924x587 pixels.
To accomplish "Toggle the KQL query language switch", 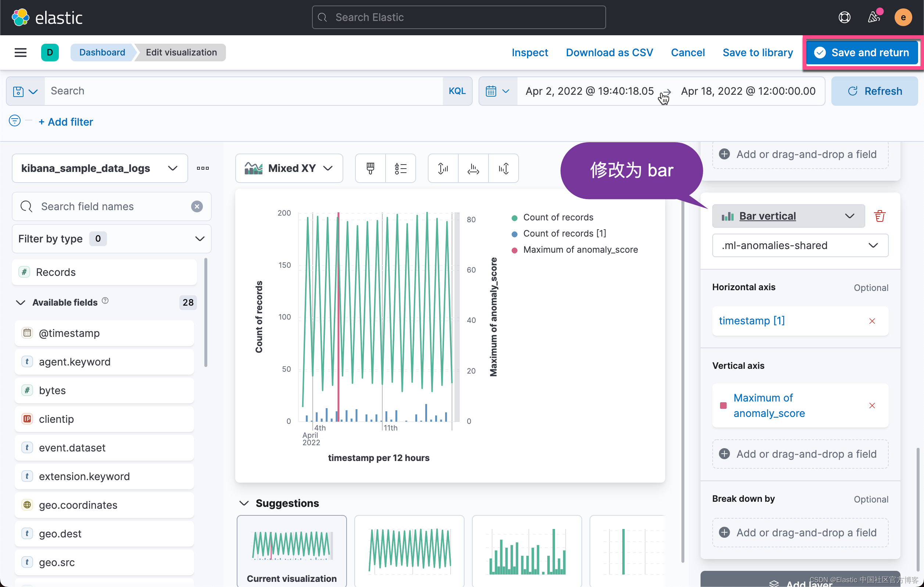I will [x=457, y=91].
